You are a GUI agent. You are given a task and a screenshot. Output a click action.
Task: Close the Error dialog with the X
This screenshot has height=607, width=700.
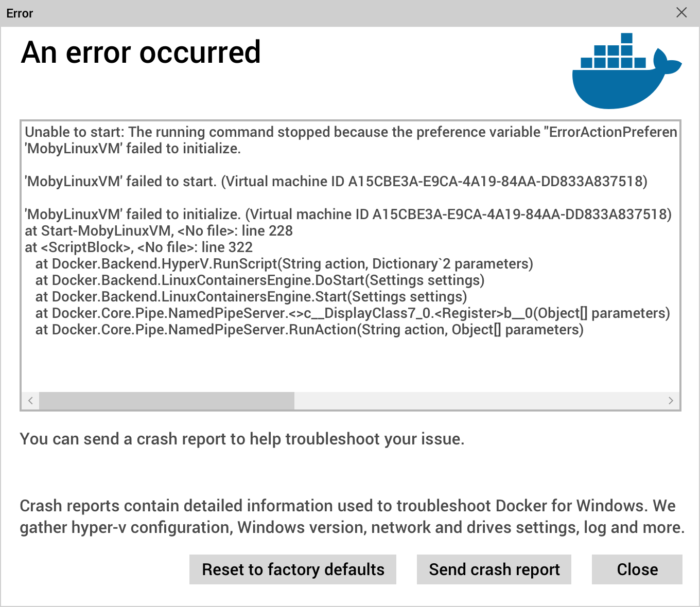[x=681, y=13]
